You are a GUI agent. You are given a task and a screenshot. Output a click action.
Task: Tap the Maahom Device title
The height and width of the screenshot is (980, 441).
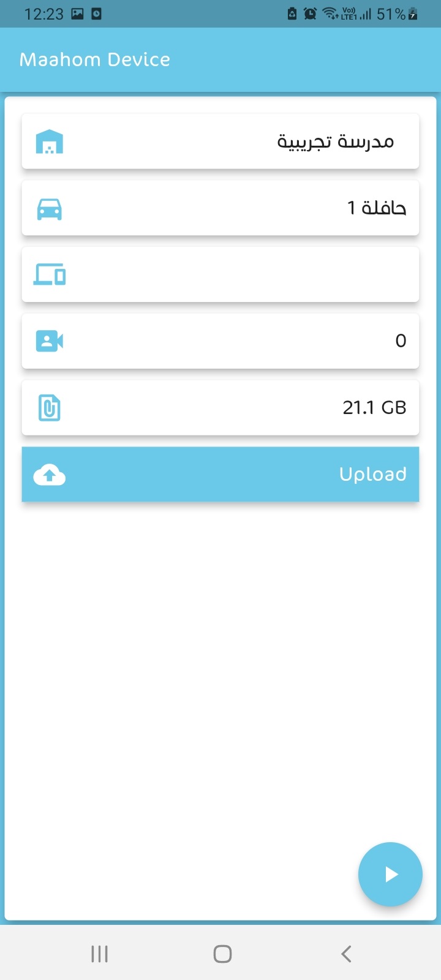pos(95,59)
